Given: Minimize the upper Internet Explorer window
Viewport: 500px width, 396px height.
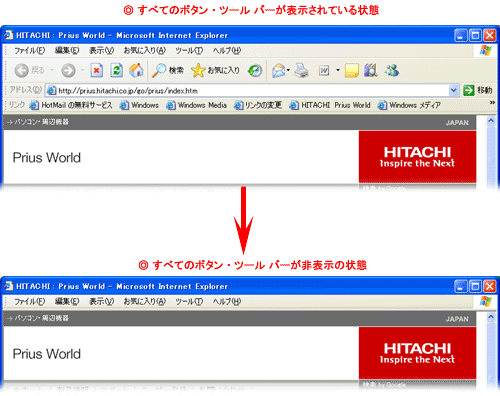Looking at the screenshot, I should (x=461, y=35).
